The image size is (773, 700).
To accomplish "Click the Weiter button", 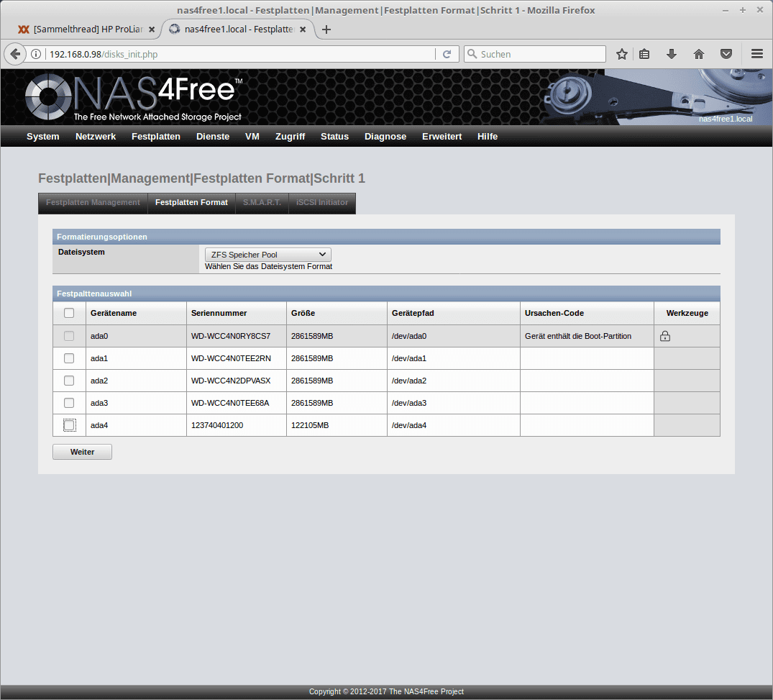I will pyautogui.click(x=82, y=452).
